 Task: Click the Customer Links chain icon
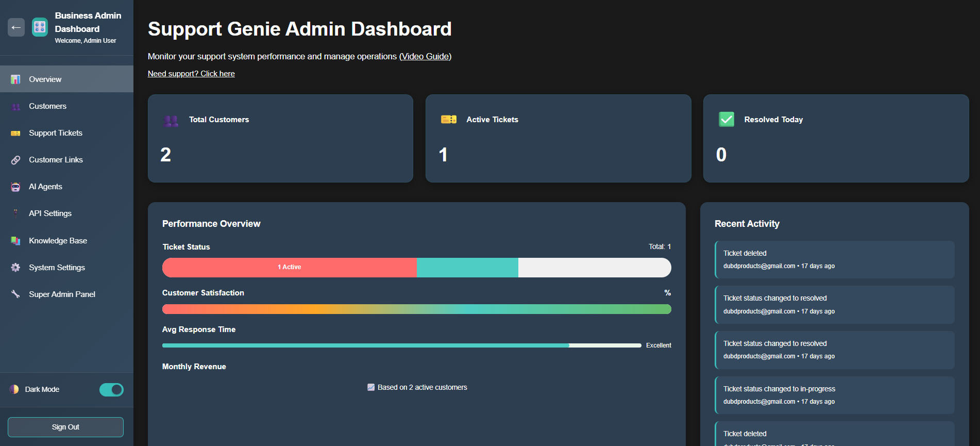[x=16, y=160]
